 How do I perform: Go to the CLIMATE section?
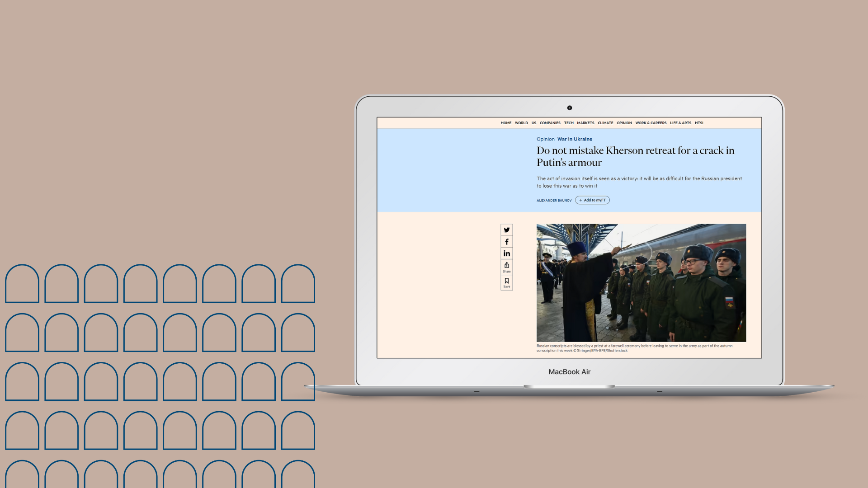click(x=605, y=123)
